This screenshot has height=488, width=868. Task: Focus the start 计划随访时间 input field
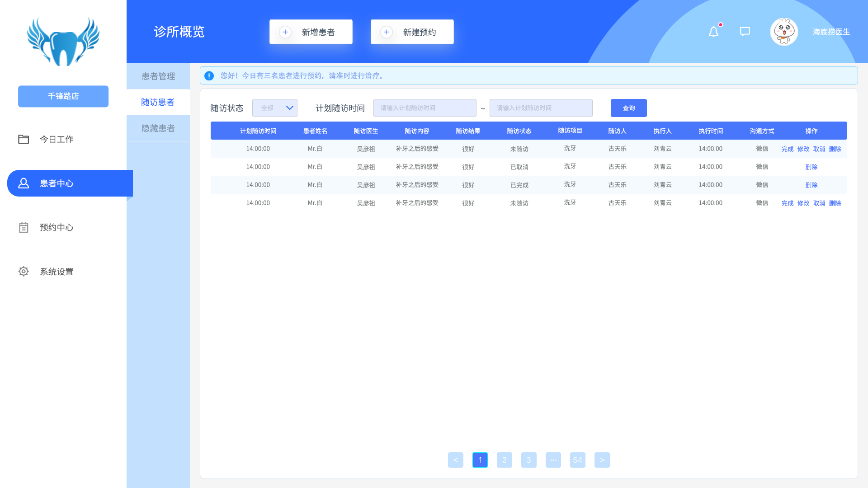pyautogui.click(x=425, y=108)
